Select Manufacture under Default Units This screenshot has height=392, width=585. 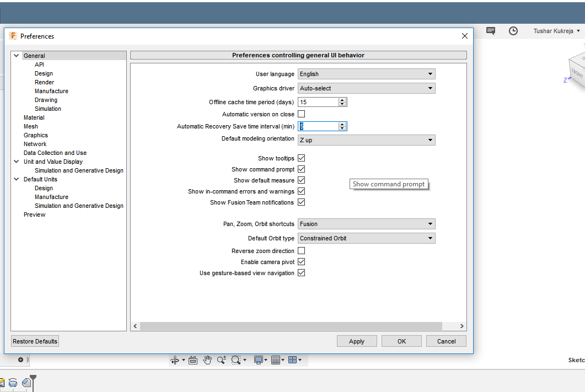[51, 197]
